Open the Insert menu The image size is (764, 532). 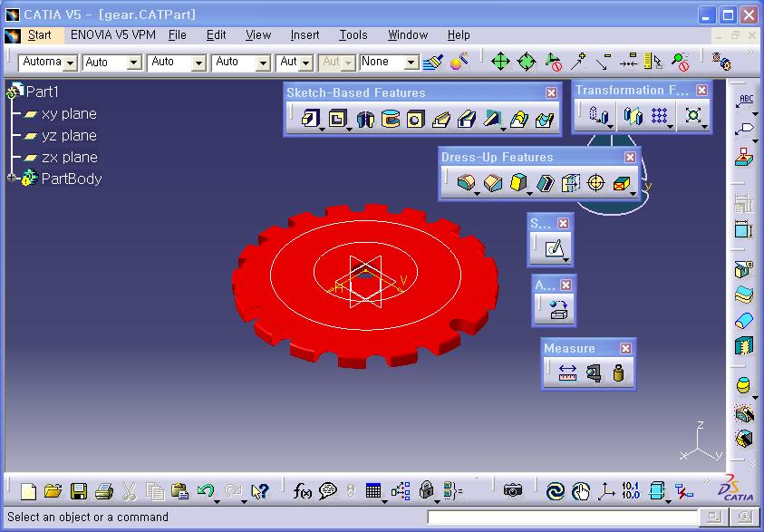pos(305,35)
